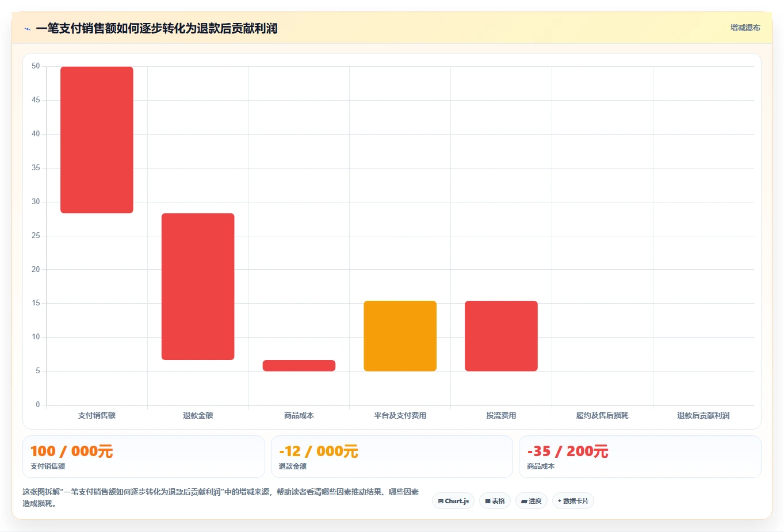Screen dimensions: 784x532
Task: Select the Chart.js tag chip
Action: tap(453, 501)
